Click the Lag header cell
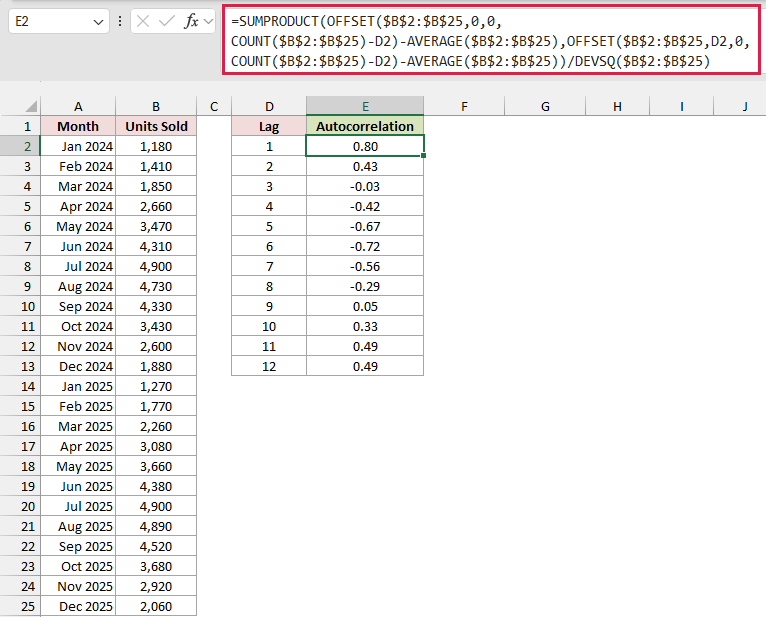This screenshot has width=766, height=617. point(269,126)
